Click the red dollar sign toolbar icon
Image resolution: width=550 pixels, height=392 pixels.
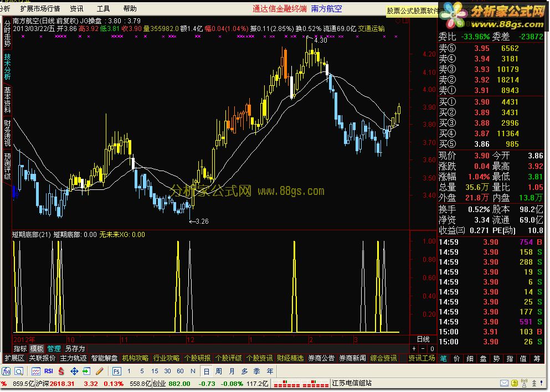(x=61, y=371)
